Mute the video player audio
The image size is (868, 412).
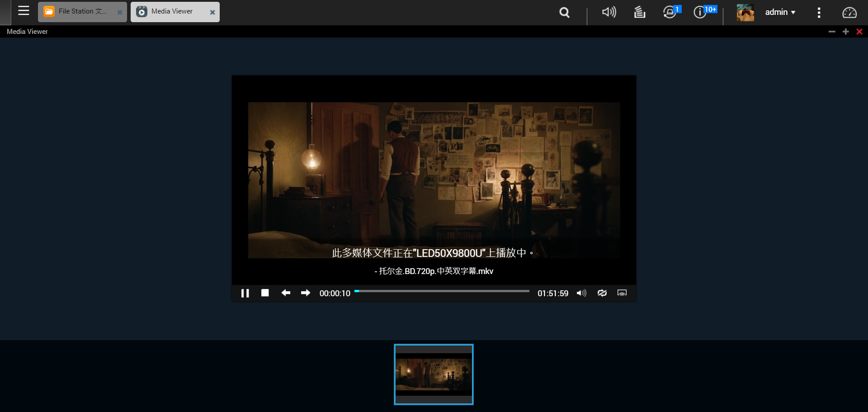click(x=581, y=293)
